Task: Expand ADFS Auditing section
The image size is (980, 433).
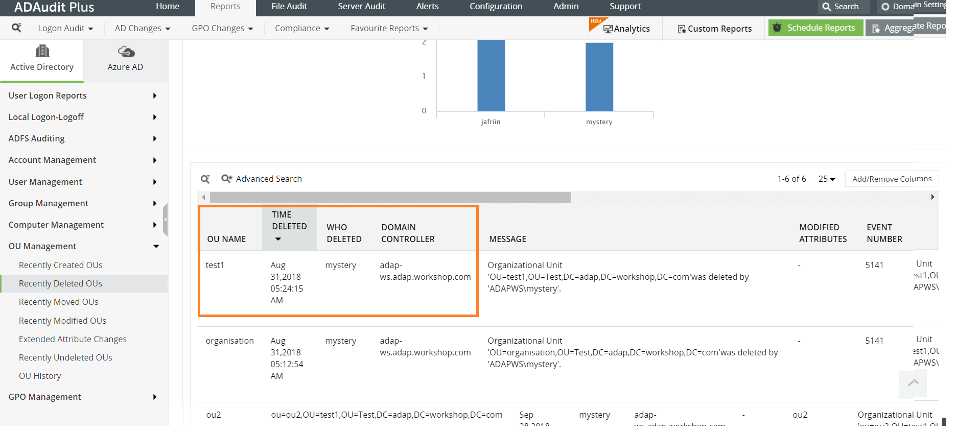Action: tap(84, 138)
